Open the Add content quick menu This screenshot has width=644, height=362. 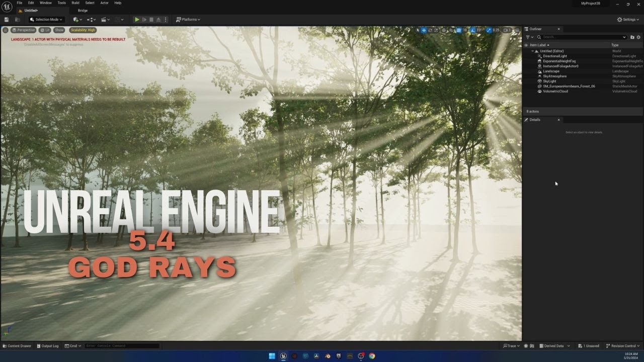click(77, 20)
